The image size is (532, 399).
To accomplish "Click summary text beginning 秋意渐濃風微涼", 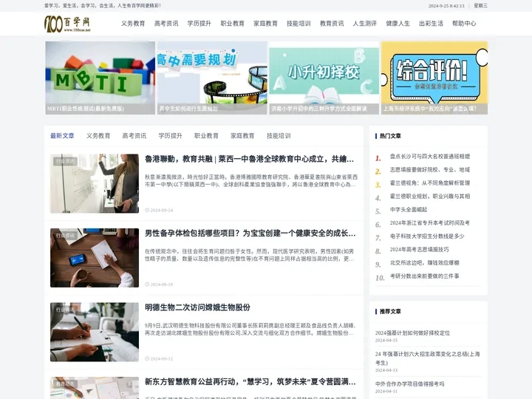I will tap(251, 181).
